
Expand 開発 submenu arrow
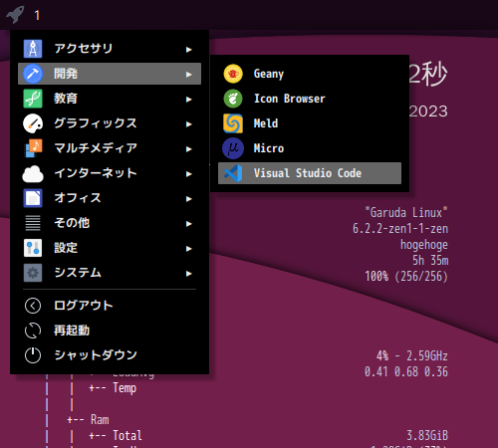[189, 75]
